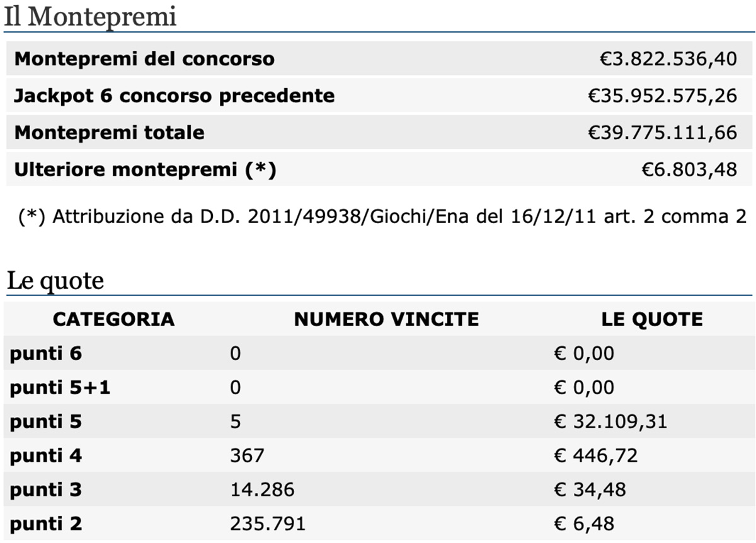756x543 pixels.
Task: Select the Montepremi totale row label
Action: pos(109,133)
